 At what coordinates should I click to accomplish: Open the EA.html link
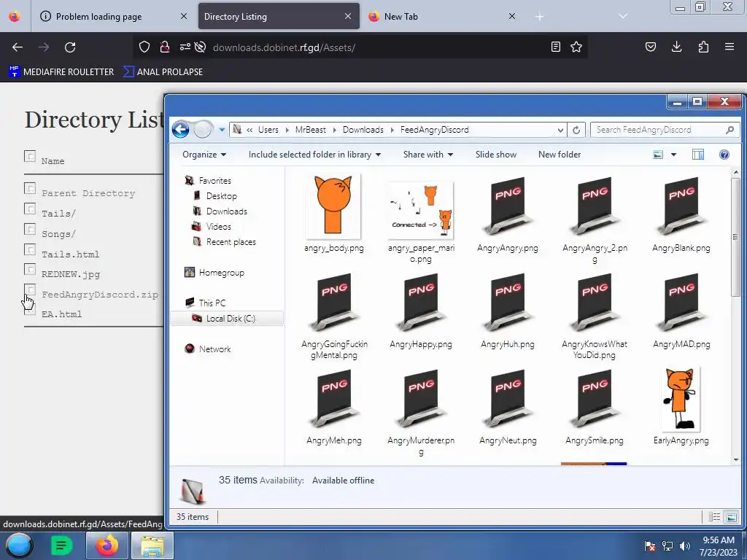(x=61, y=314)
